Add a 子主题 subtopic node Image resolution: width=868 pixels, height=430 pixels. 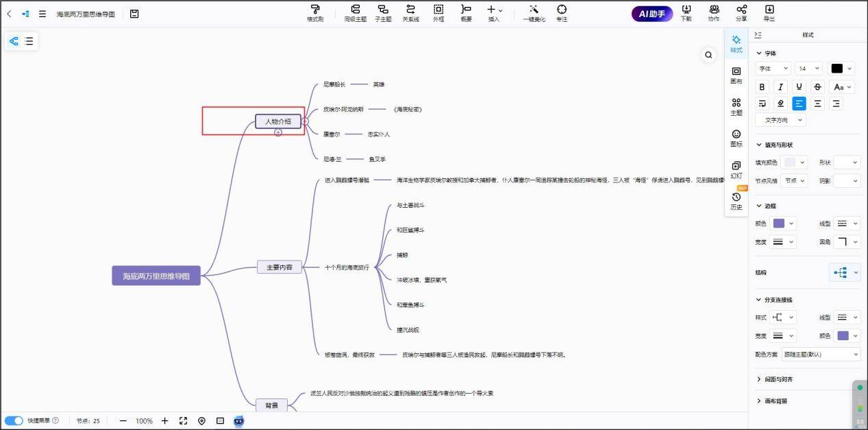pyautogui.click(x=383, y=13)
